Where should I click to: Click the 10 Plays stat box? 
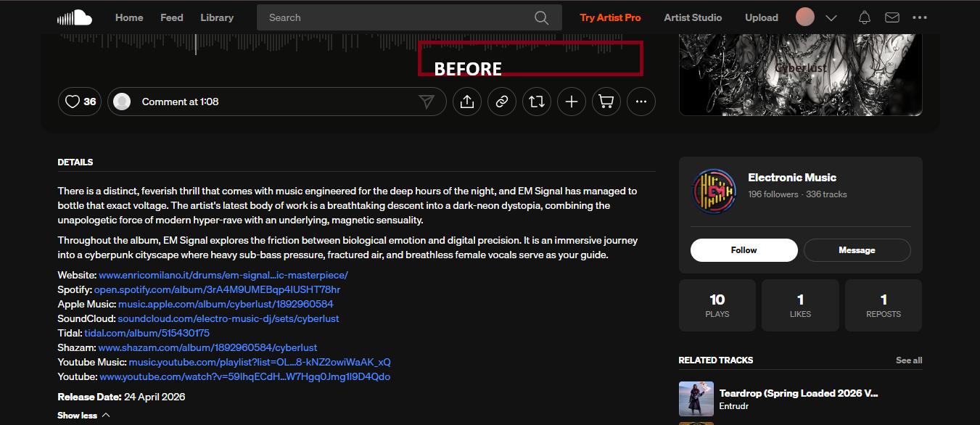pyautogui.click(x=717, y=305)
